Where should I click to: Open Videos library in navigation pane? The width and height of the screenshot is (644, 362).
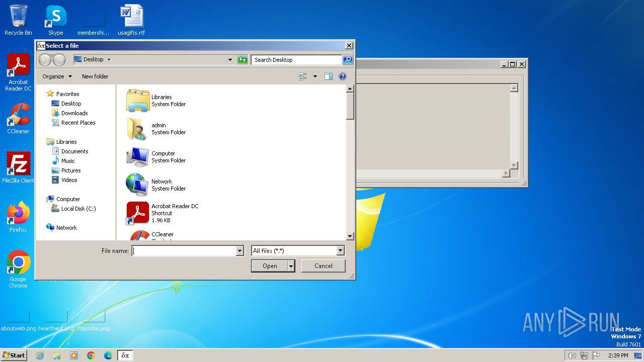pyautogui.click(x=64, y=180)
